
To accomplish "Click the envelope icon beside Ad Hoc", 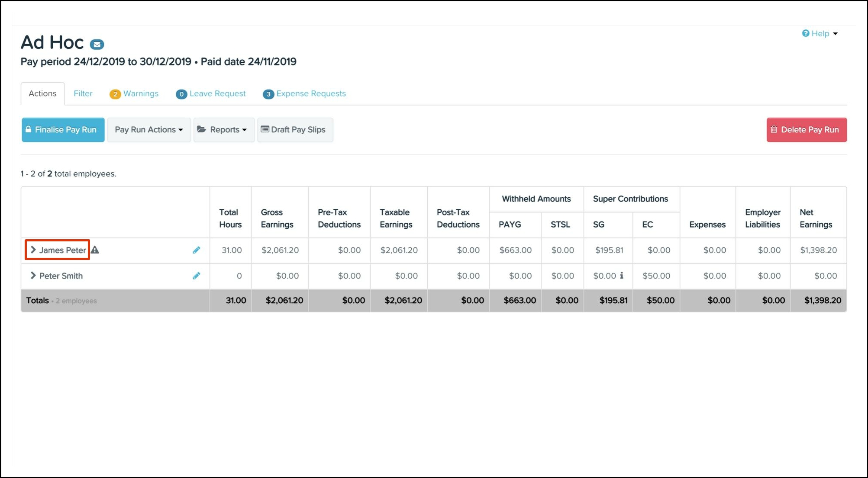I will coord(97,44).
